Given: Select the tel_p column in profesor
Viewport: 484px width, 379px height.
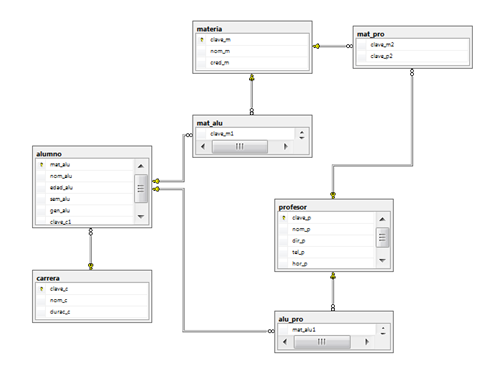Looking at the screenshot, I should click(x=327, y=252).
